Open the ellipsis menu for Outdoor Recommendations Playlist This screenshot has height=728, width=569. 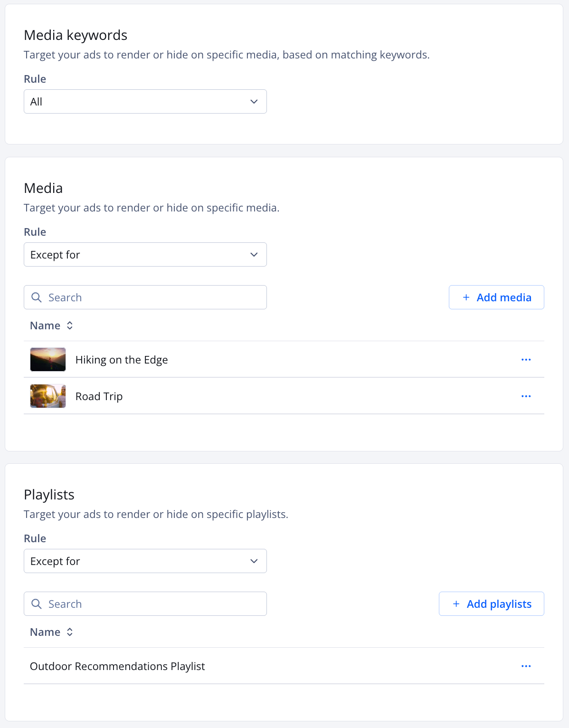[x=526, y=666]
